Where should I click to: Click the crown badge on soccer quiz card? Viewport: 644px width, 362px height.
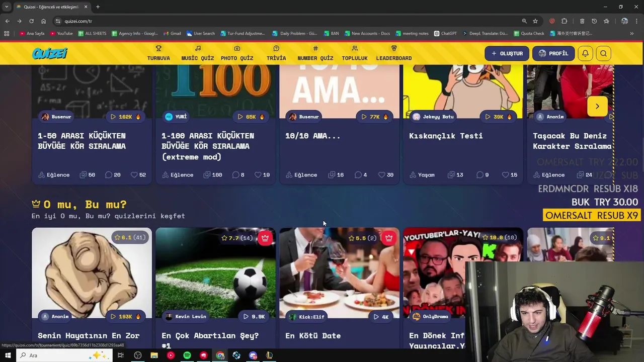point(265,238)
